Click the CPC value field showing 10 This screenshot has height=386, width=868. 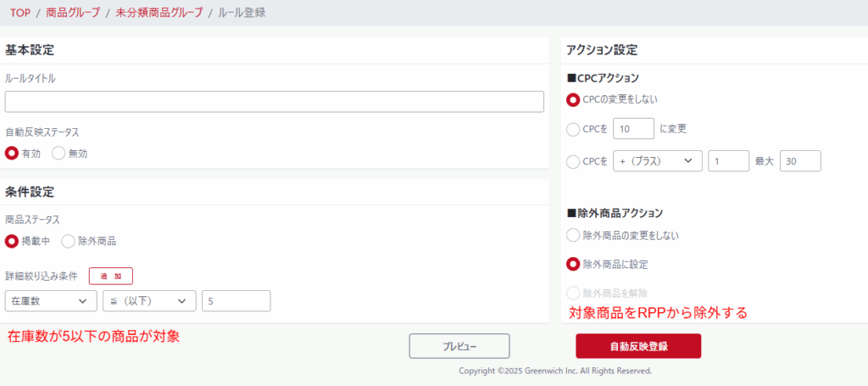(633, 130)
